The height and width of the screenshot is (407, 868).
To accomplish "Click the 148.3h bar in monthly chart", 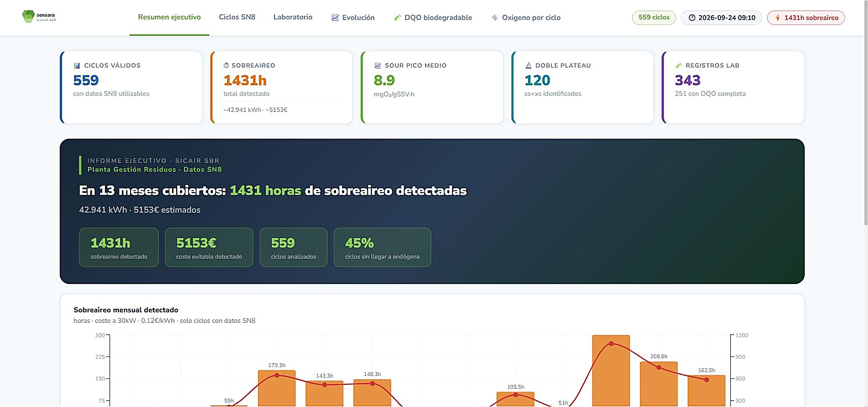I will [x=372, y=393].
